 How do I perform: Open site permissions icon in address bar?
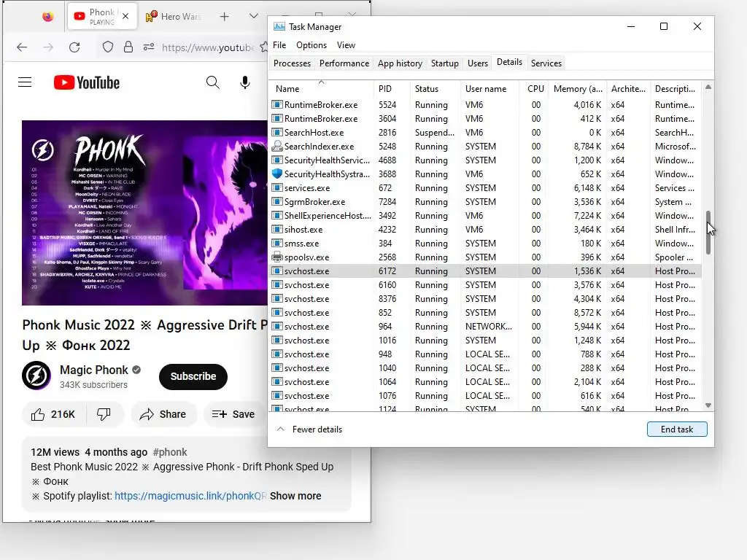(149, 47)
